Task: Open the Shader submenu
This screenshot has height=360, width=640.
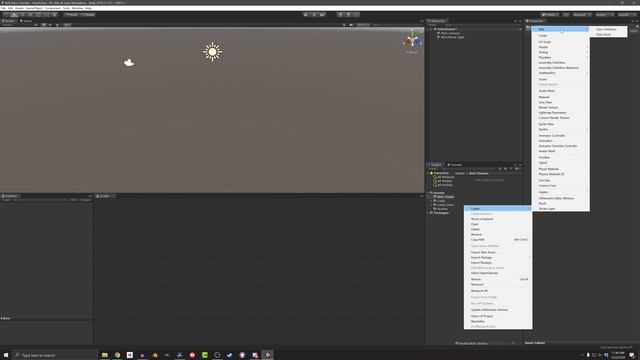Action: click(560, 47)
